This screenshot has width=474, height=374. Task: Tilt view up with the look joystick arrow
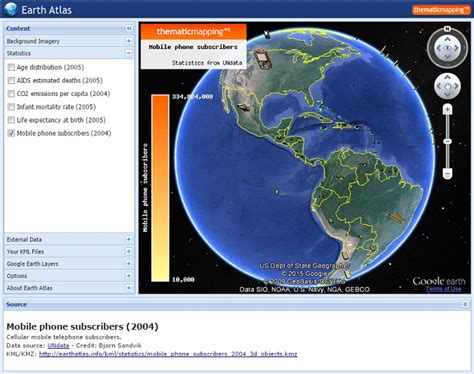pos(447,39)
